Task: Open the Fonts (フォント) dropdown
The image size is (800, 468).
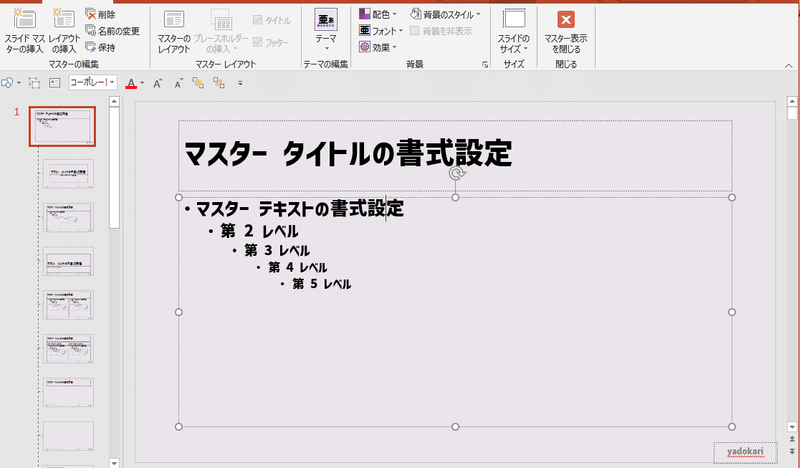Action: pyautogui.click(x=381, y=31)
